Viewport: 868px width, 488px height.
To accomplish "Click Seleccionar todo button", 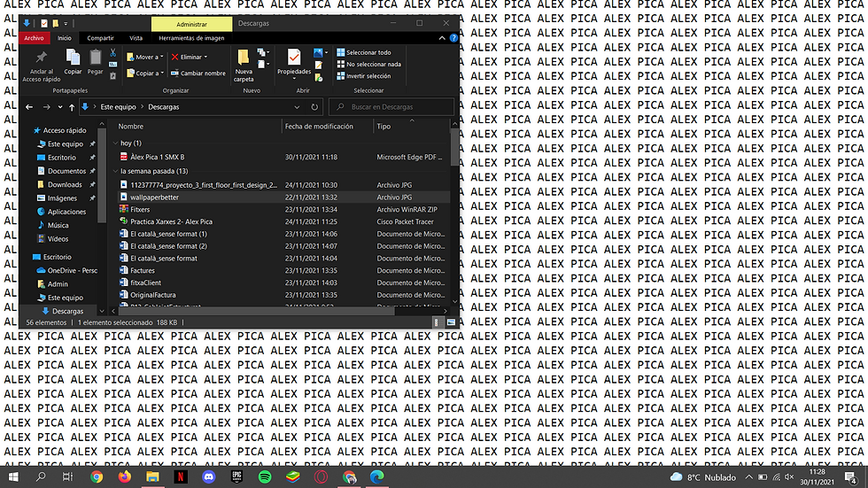I will pyautogui.click(x=364, y=52).
